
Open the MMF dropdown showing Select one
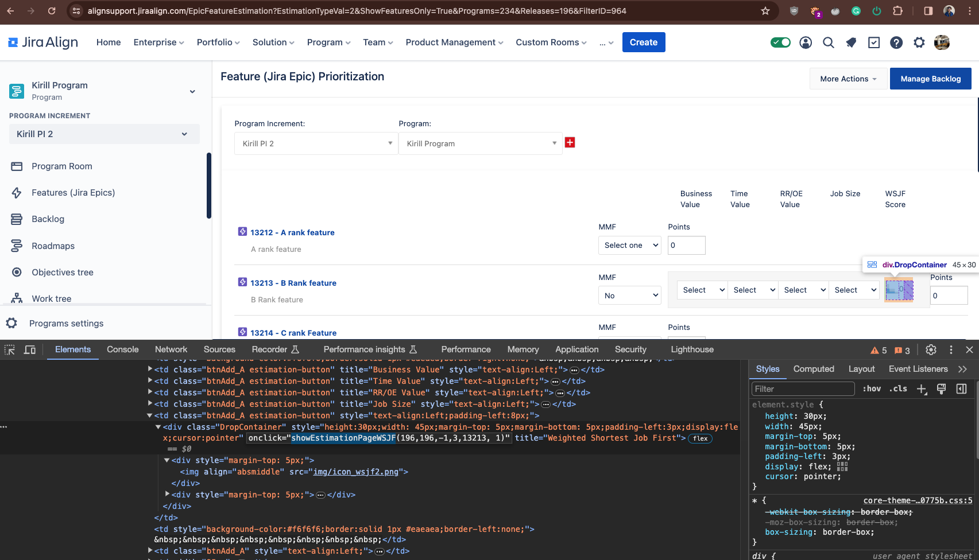630,245
